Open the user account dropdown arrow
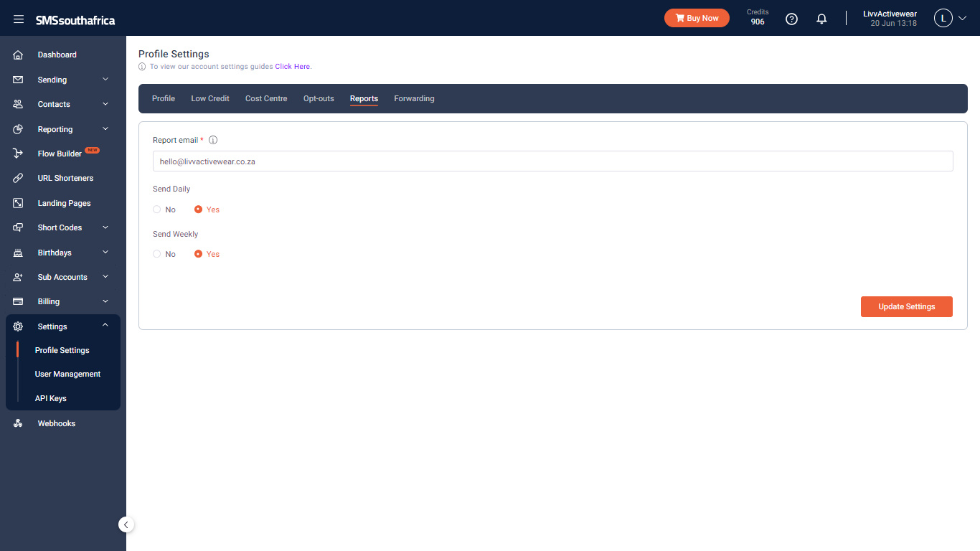This screenshot has height=551, width=980. pos(962,19)
